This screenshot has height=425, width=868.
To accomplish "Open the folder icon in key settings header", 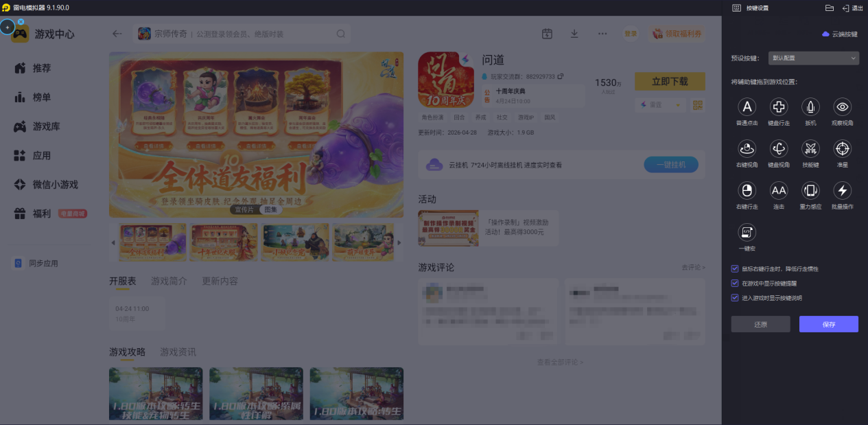I will click(830, 8).
